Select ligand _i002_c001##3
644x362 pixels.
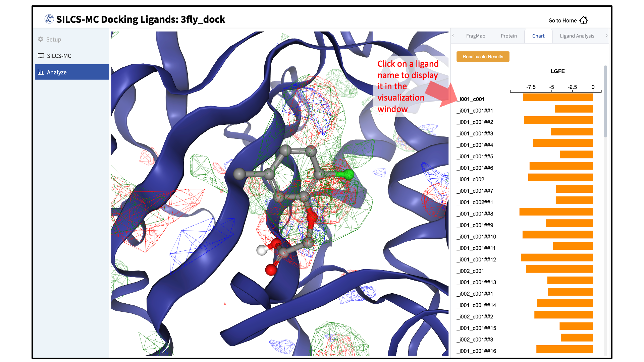point(475,340)
